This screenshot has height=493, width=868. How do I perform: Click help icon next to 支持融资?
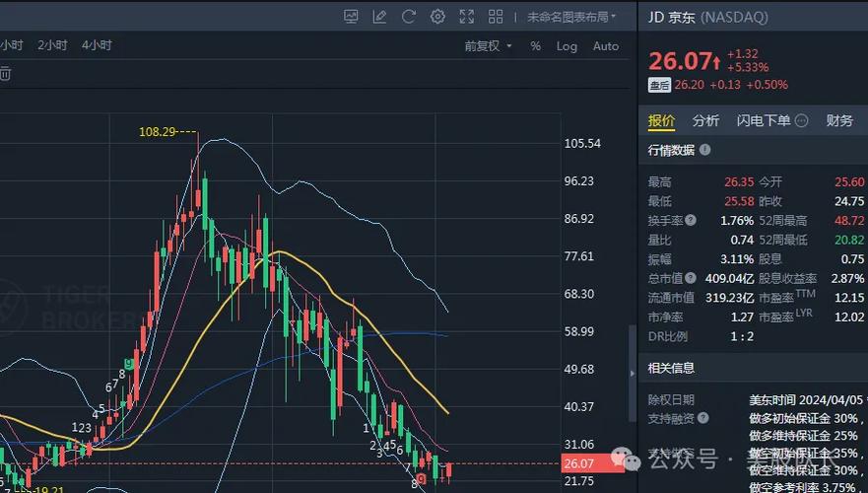tap(702, 418)
